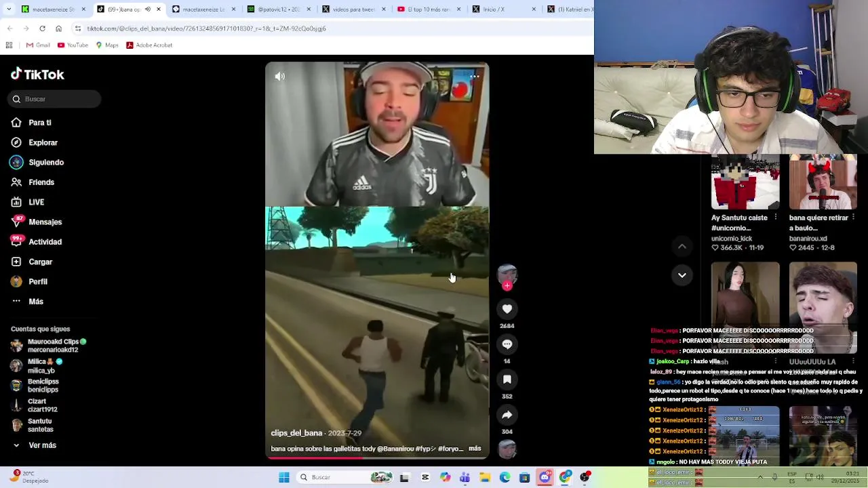Screen dimensions: 868x488
Task: Open the Friends section
Action: tap(33, 182)
